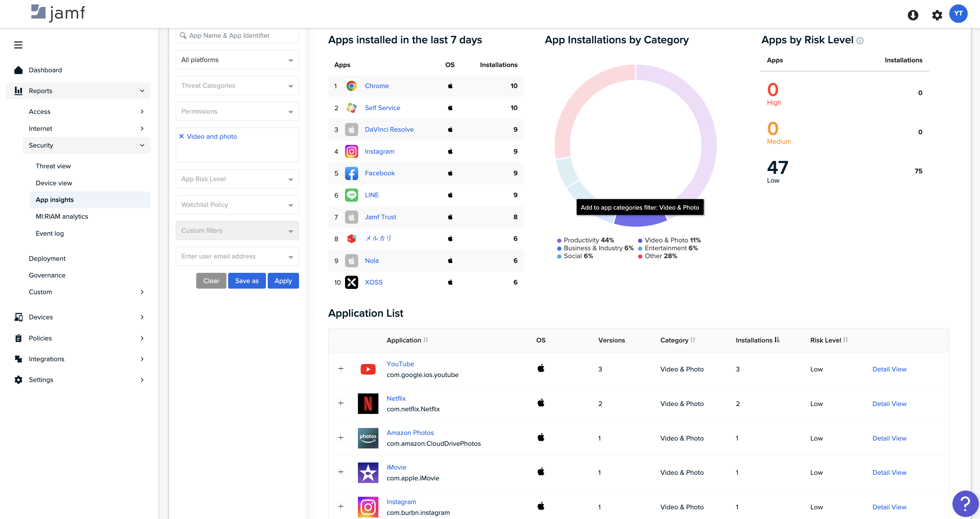Open the settings gear in top bar

pos(937,15)
